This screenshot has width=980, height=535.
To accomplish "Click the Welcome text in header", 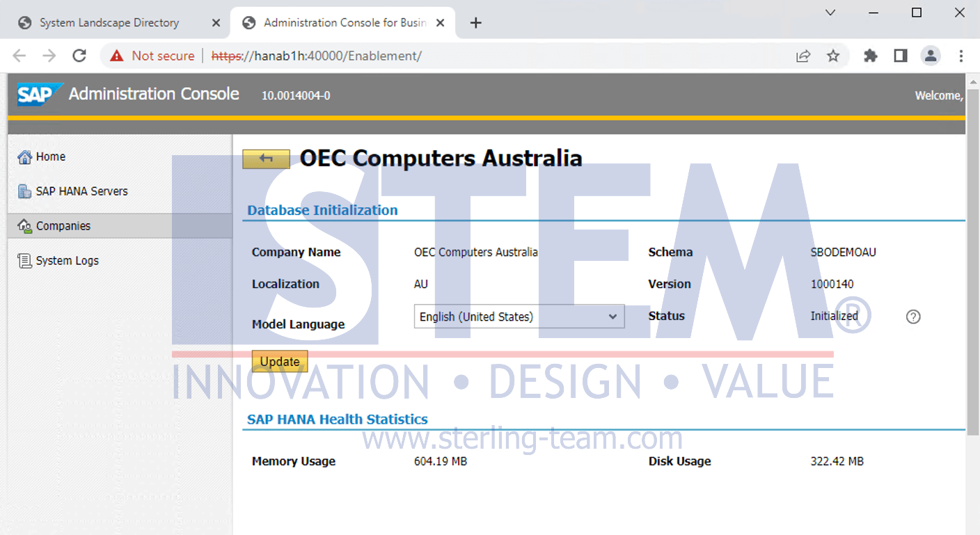I will 939,95.
